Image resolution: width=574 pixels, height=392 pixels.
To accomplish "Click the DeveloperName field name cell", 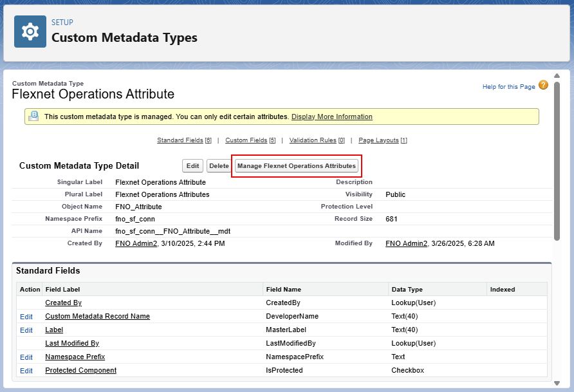I will pos(292,316).
